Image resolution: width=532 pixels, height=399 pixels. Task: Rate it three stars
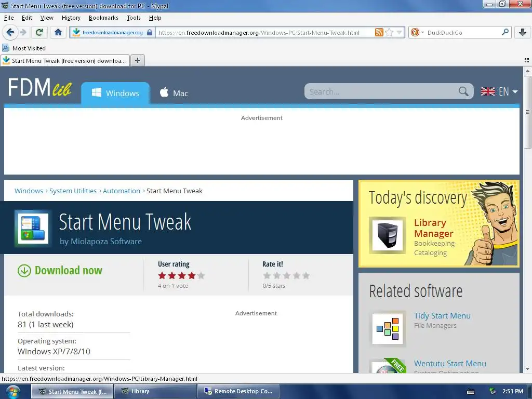tap(287, 275)
